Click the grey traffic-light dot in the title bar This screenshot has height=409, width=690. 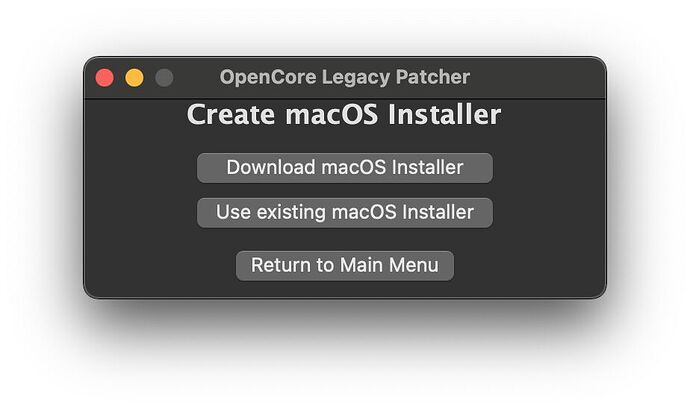coord(164,78)
